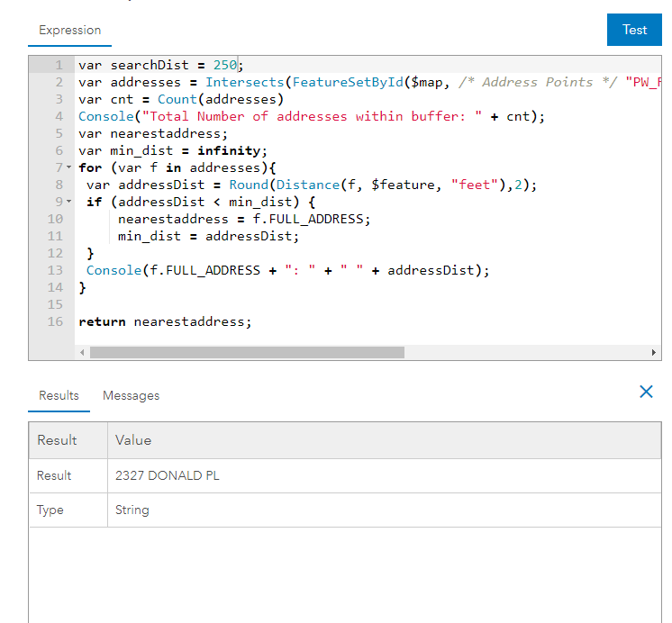Viewport: 672px width, 623px height.
Task: Click line number 16 in the gutter
Action: [x=55, y=321]
